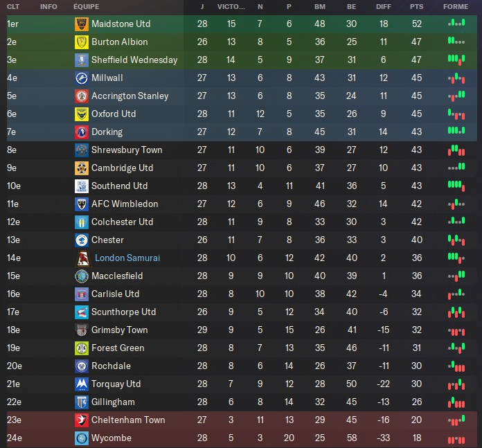
Task: Open the Shrewsbury Town team link
Action: pyautogui.click(x=127, y=150)
